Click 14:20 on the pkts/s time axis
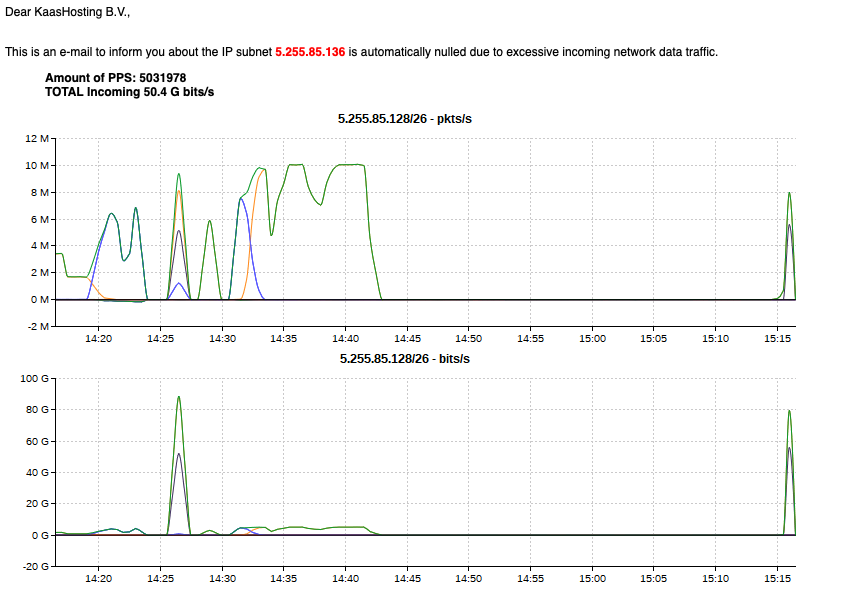 98,339
